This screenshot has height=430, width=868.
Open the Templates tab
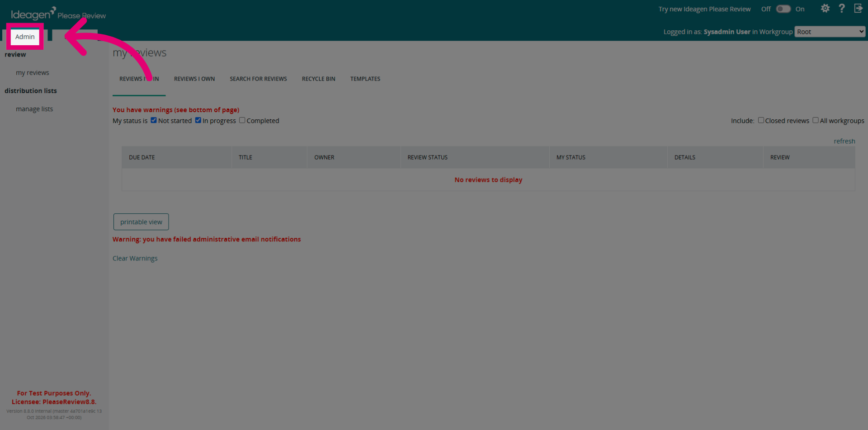coord(365,79)
